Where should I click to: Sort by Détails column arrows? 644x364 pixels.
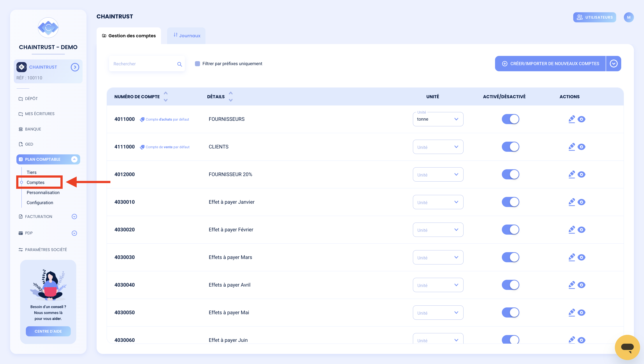(x=231, y=97)
